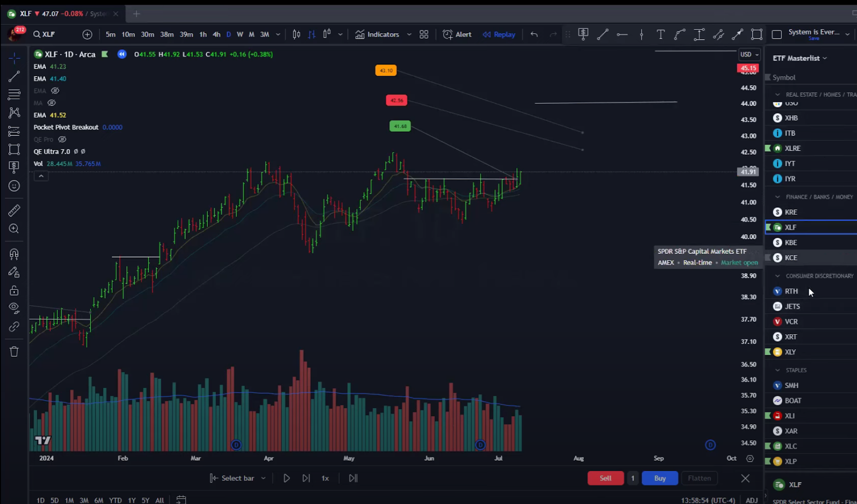
Task: Collapse the CONSUMER DISCRETIONARY section
Action: [x=778, y=276]
